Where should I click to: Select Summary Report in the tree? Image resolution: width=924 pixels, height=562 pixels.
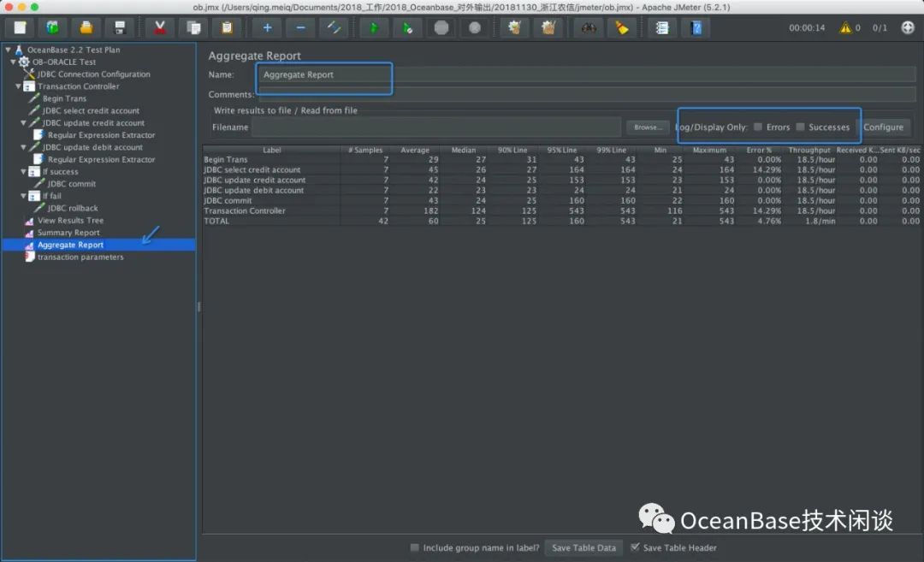[68, 233]
